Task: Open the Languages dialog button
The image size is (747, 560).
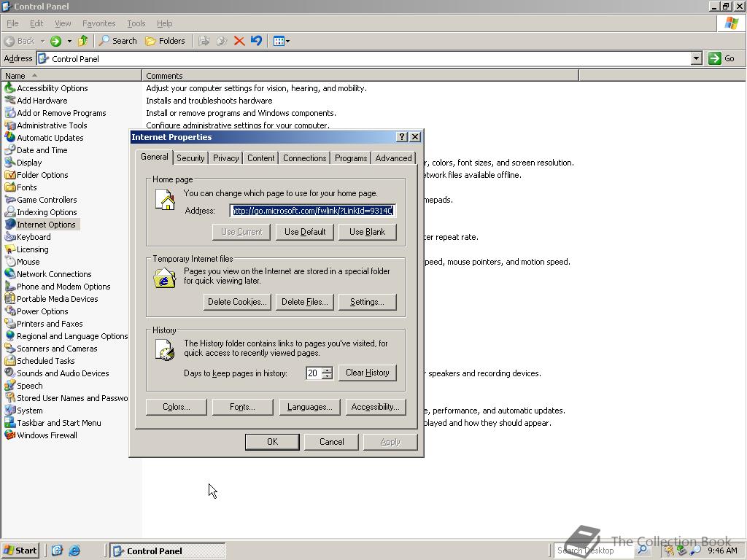Action: click(x=309, y=407)
